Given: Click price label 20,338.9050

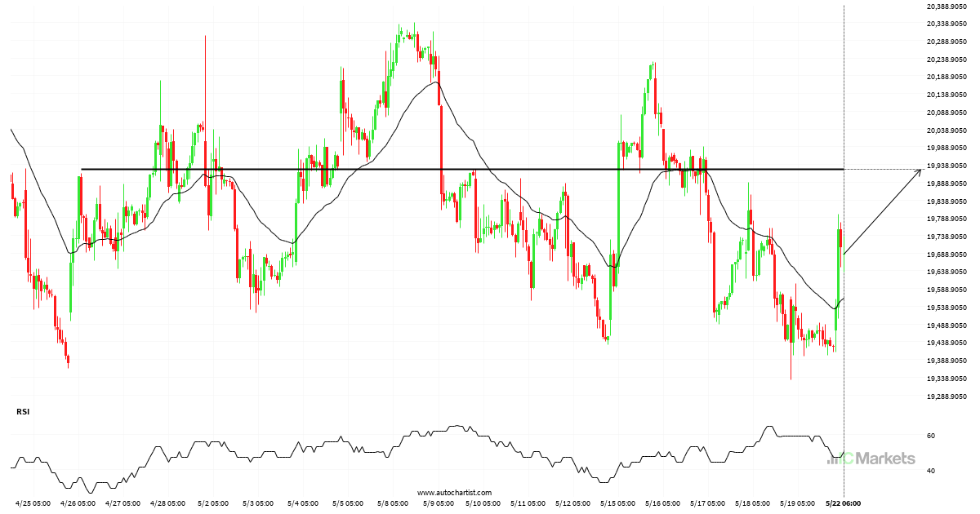Looking at the screenshot, I should [948, 24].
